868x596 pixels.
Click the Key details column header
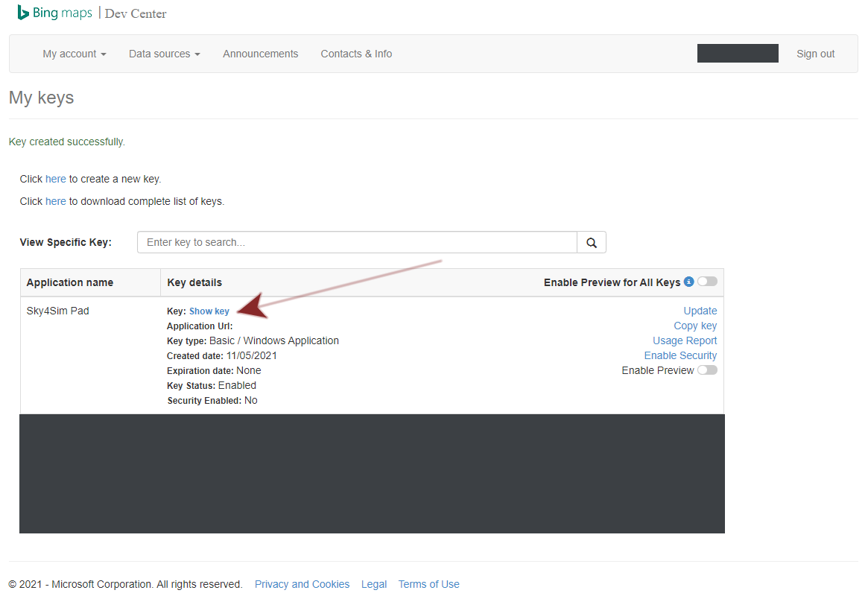pyautogui.click(x=194, y=283)
